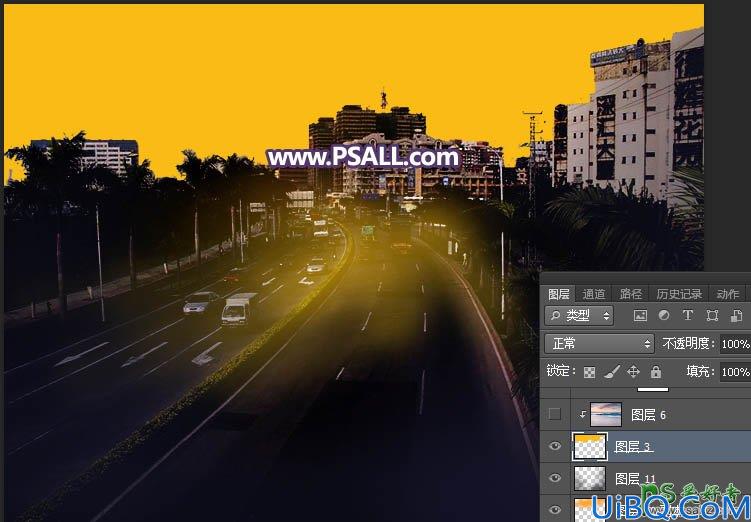Lock layer position move icon

[633, 372]
